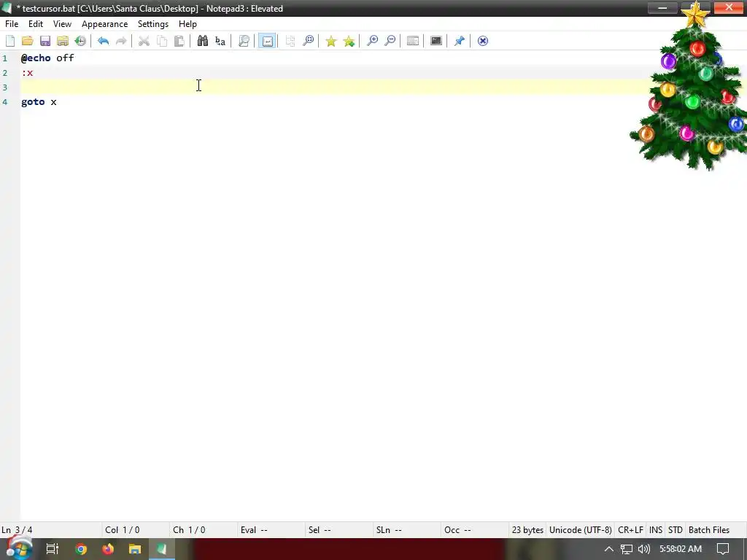This screenshot has width=747, height=560.
Task: Open the Appearance menu
Action: [104, 24]
